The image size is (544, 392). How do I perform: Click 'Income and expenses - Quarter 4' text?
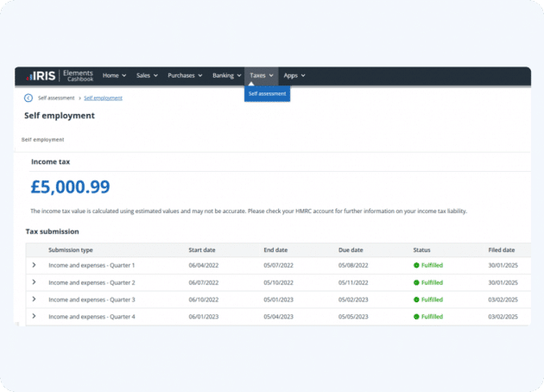click(92, 317)
